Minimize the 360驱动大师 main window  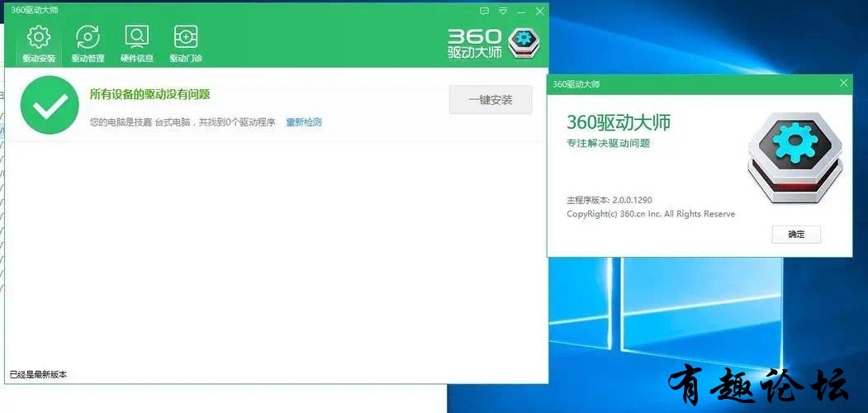click(x=521, y=11)
